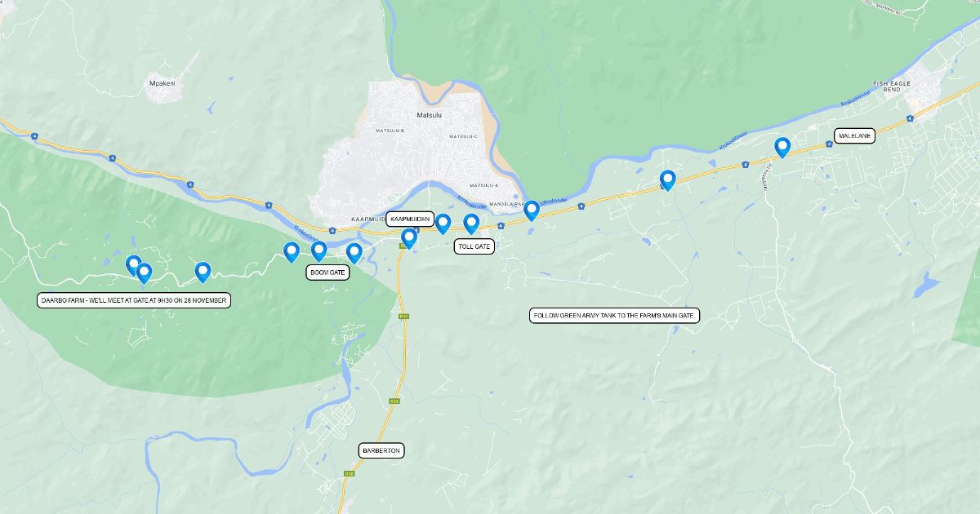Image resolution: width=980 pixels, height=514 pixels.
Task: Select the pin between Kaapmuiden and Toll Gate pins
Action: [443, 223]
